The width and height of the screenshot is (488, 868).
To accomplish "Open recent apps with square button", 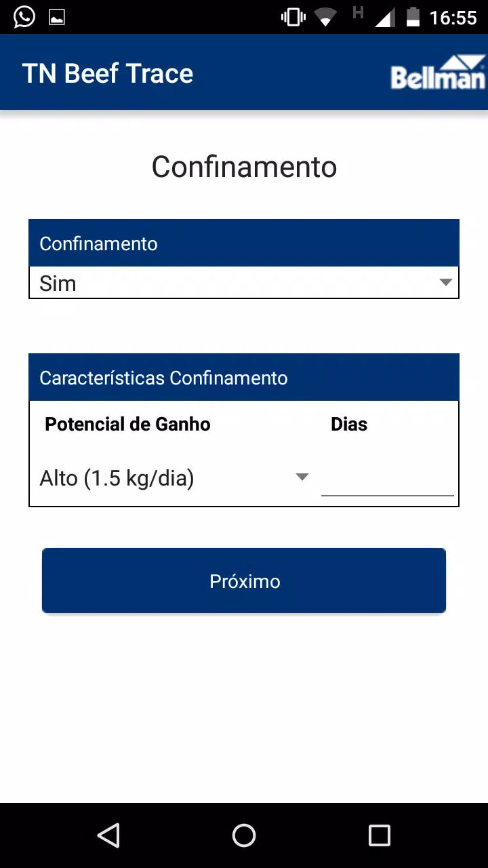I will tap(380, 835).
